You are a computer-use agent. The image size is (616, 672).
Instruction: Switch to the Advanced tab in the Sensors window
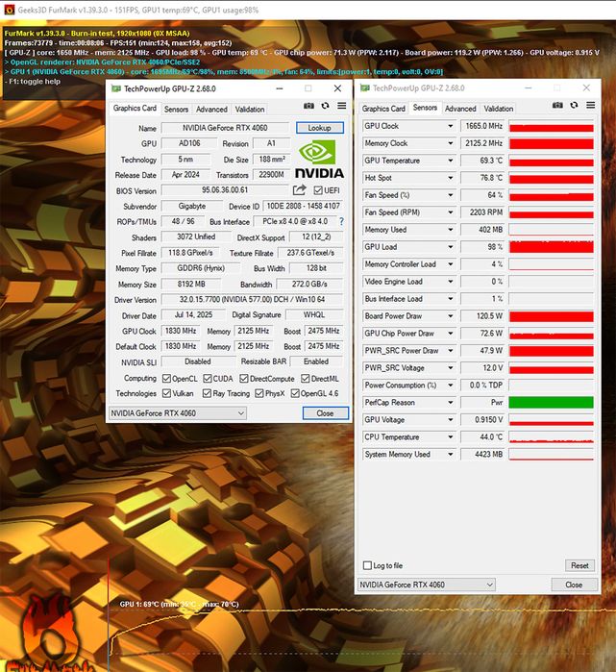[x=460, y=109]
